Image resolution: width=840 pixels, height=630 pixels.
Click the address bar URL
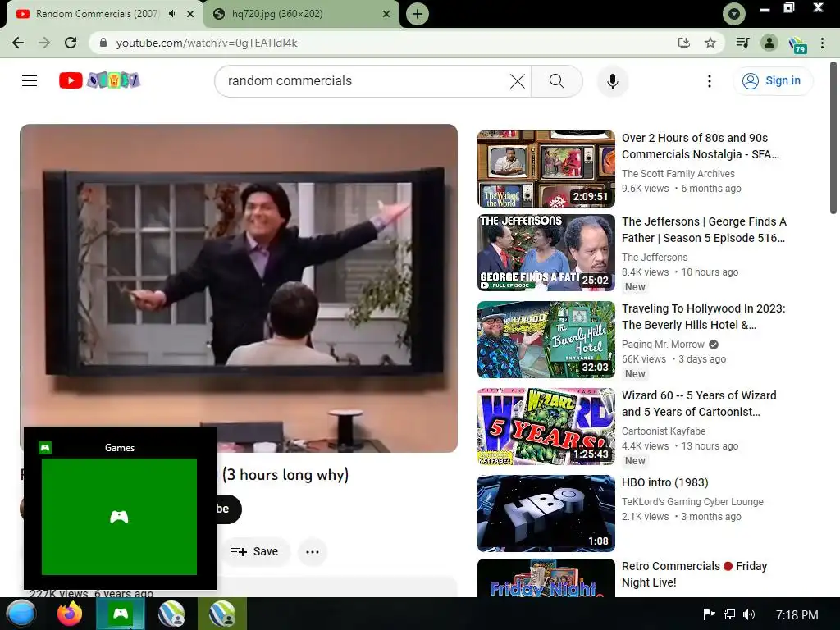coord(207,43)
